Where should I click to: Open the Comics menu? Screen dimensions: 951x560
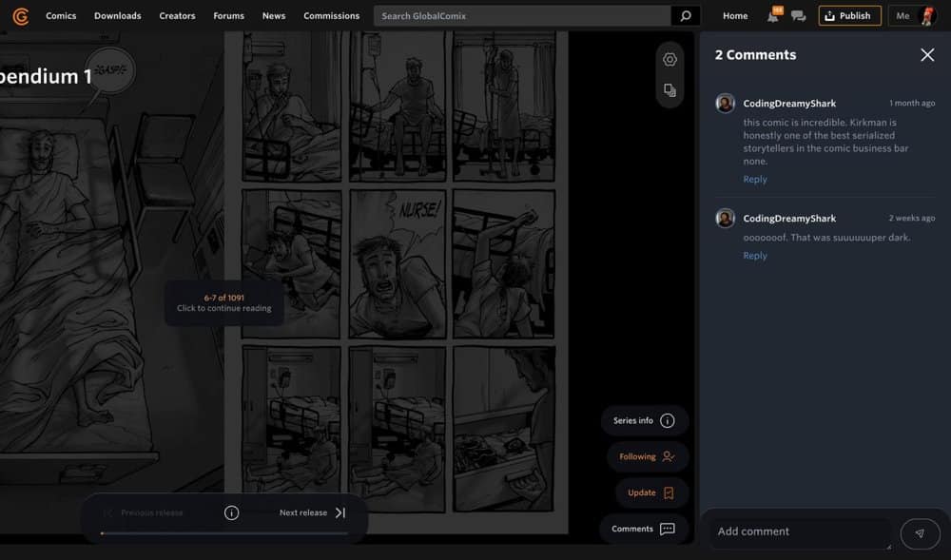[x=61, y=16]
